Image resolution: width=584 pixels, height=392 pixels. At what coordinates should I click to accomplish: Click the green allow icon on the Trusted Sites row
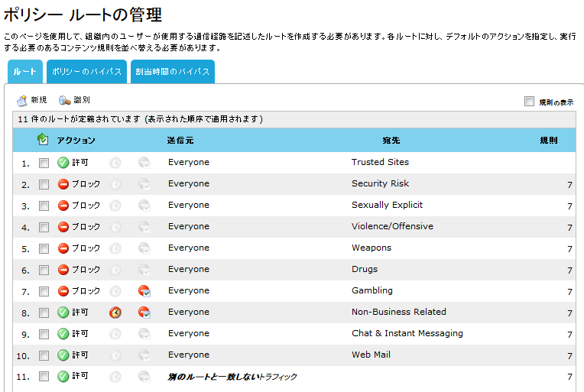pyautogui.click(x=63, y=163)
